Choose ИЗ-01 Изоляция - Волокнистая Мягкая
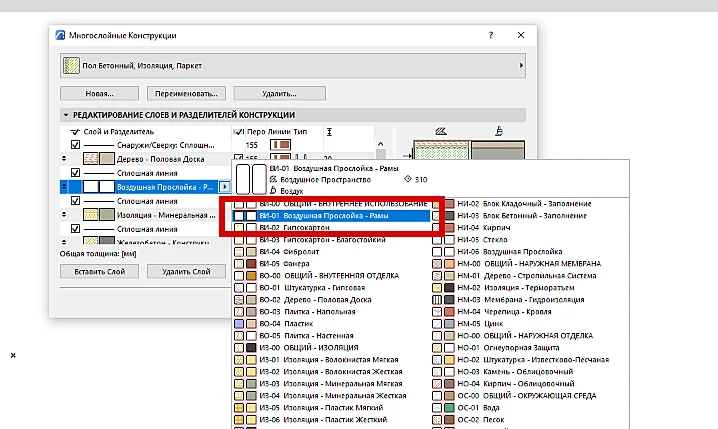This screenshot has height=429, width=718. (332, 359)
